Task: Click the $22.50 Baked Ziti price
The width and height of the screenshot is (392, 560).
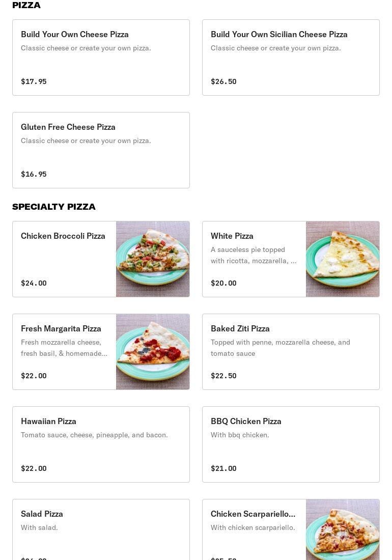Action: point(223,376)
